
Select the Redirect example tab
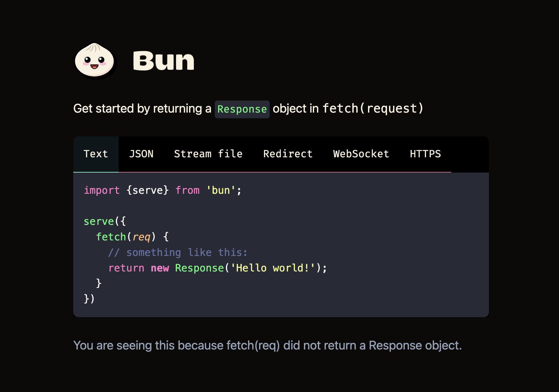(x=287, y=154)
